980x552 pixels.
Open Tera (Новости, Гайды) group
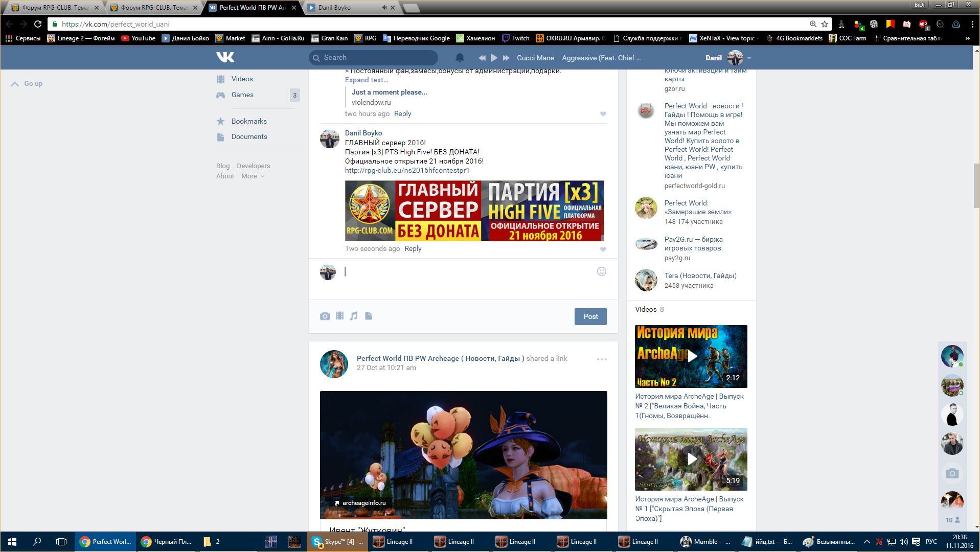tap(700, 275)
